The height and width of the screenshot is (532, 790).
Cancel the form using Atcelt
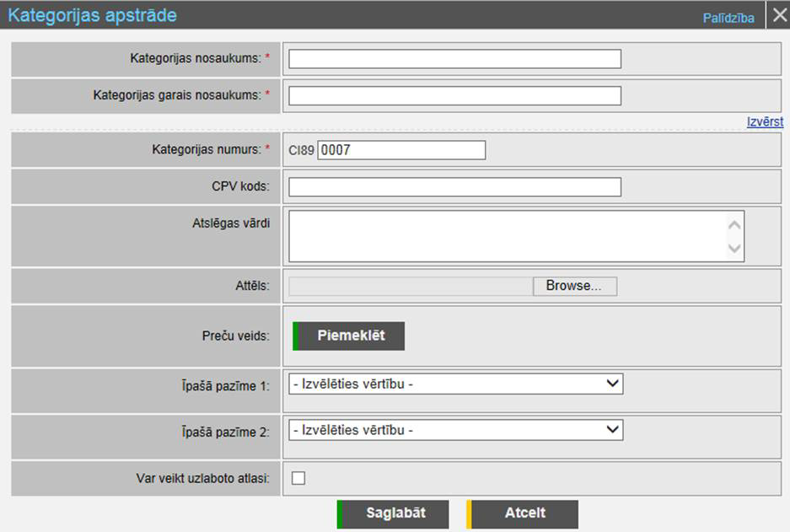point(524,513)
